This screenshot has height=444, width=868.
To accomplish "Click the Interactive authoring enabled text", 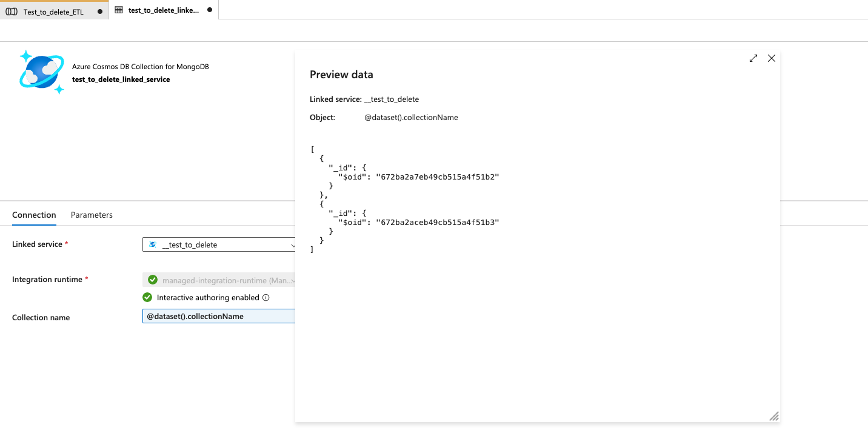I will (x=208, y=298).
